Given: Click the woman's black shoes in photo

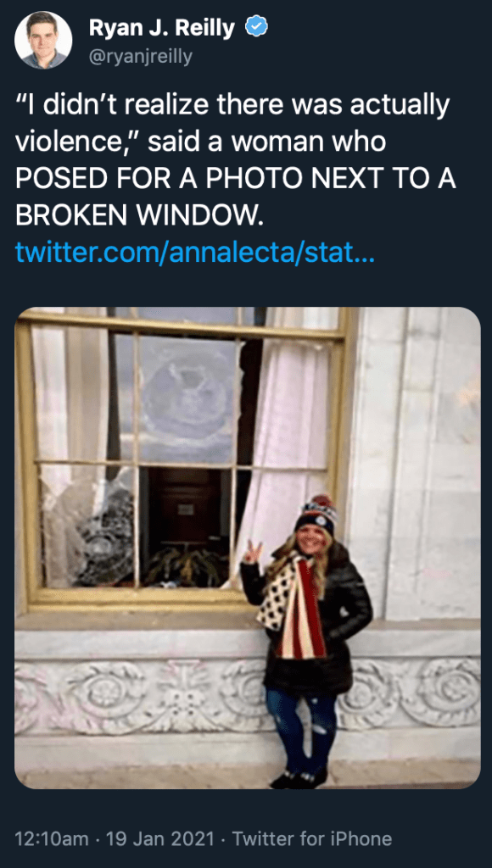Looking at the screenshot, I should click(299, 780).
